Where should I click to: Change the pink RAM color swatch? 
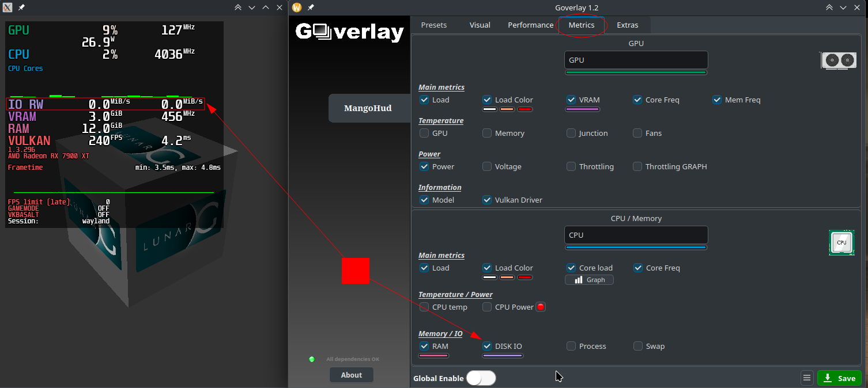[x=433, y=356]
